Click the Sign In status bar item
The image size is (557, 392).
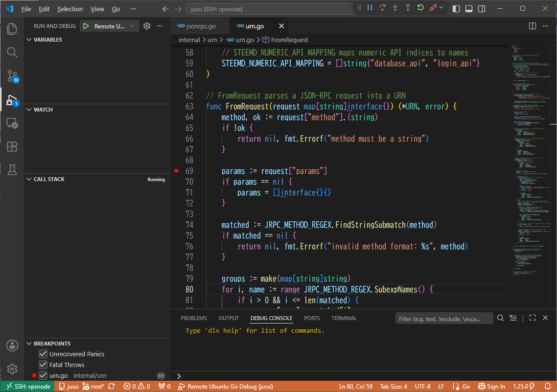tap(491, 386)
